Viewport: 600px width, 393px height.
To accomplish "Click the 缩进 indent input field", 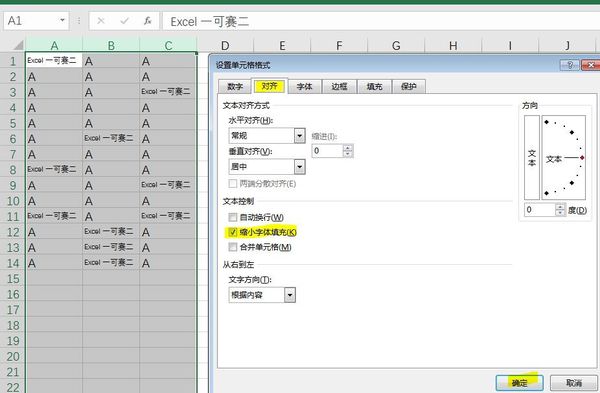I will pos(328,151).
